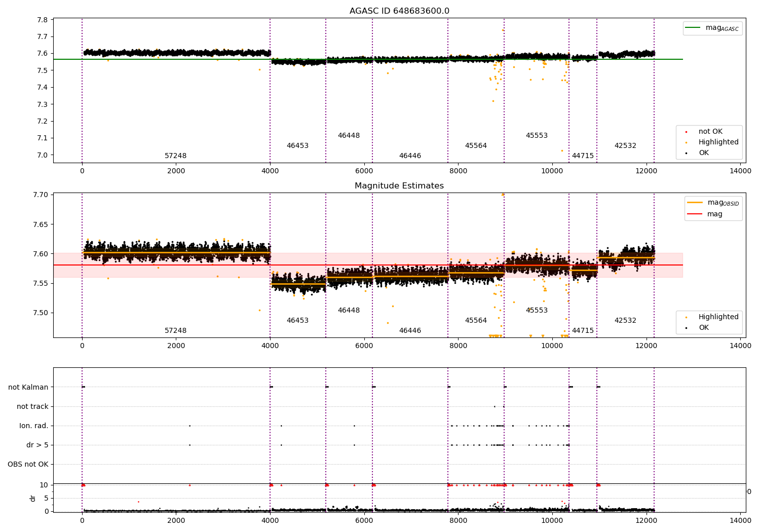This screenshot has width=760, height=532.
Task: Click the 'dr > 5' axis label
Action: 37,445
